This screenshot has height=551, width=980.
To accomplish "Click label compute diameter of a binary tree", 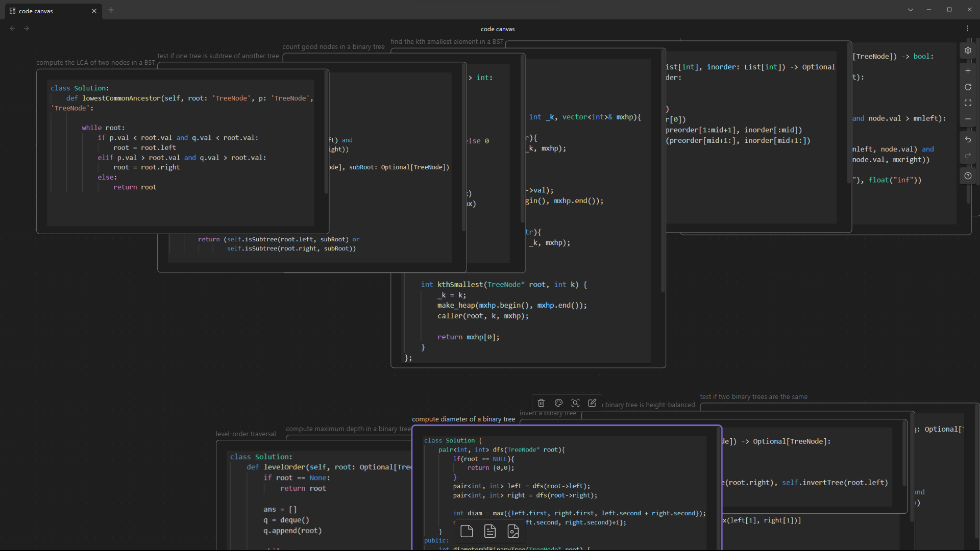I will point(463,419).
